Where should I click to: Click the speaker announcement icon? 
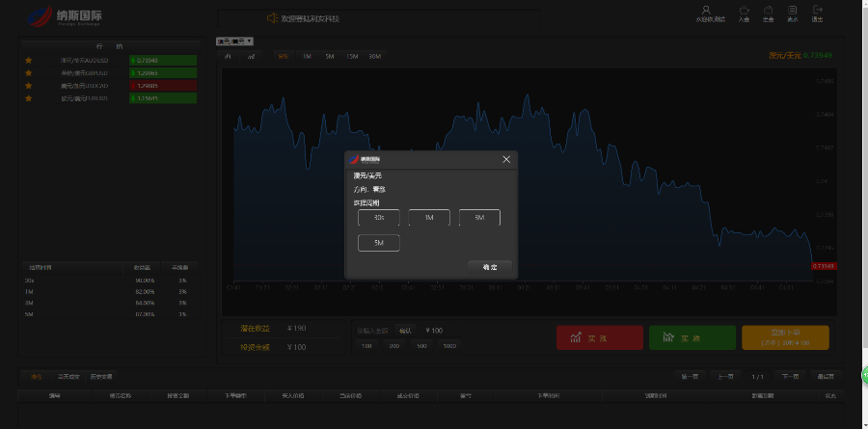click(272, 18)
